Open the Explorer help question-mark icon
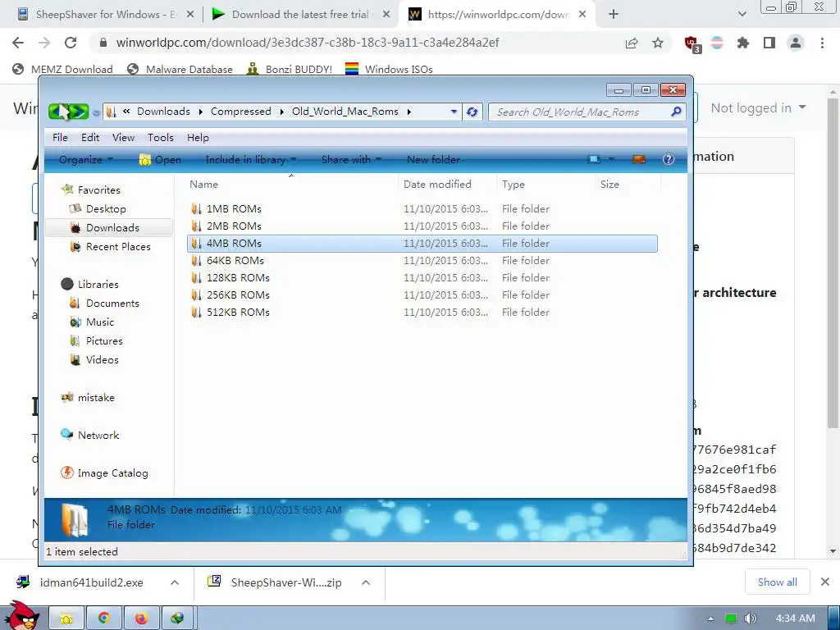The width and height of the screenshot is (840, 630). point(668,159)
